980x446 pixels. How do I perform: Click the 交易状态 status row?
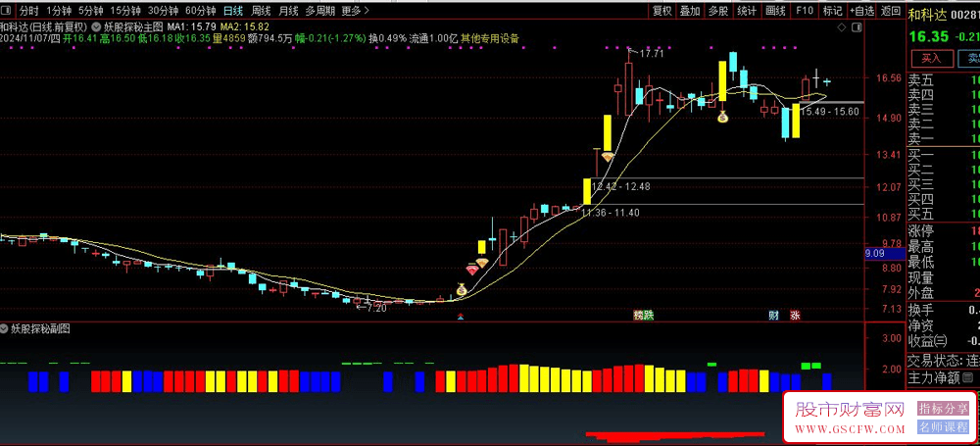click(943, 361)
